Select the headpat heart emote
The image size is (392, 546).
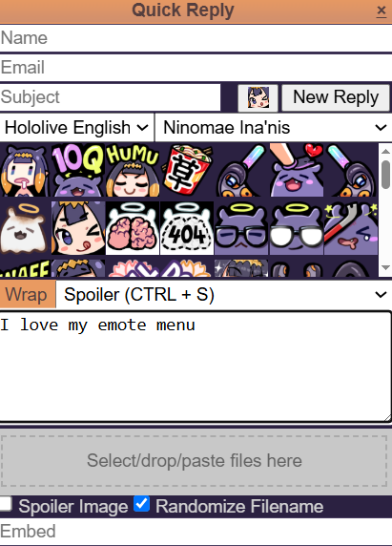tap(296, 170)
